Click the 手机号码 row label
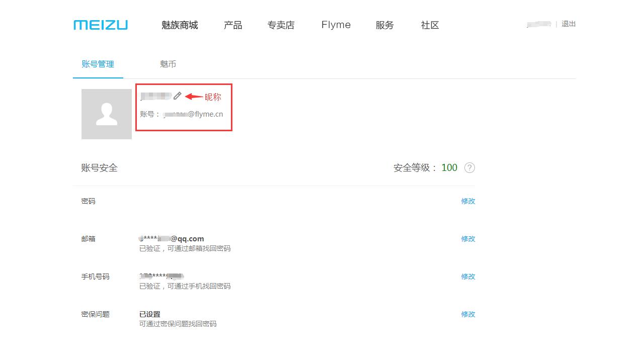This screenshot has width=644, height=362. pos(96,277)
